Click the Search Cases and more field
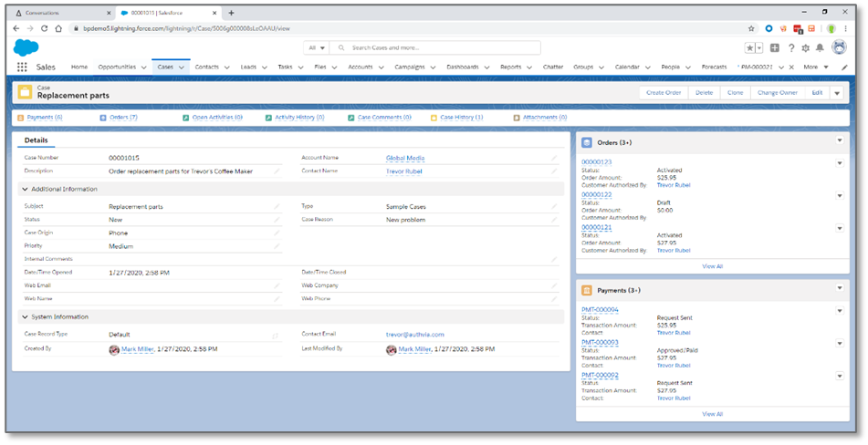 (x=435, y=48)
